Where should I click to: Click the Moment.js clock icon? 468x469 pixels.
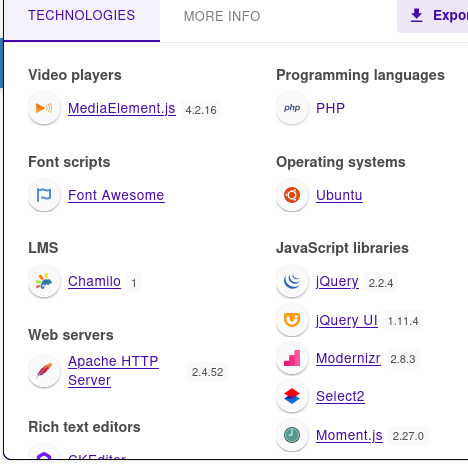pos(292,435)
